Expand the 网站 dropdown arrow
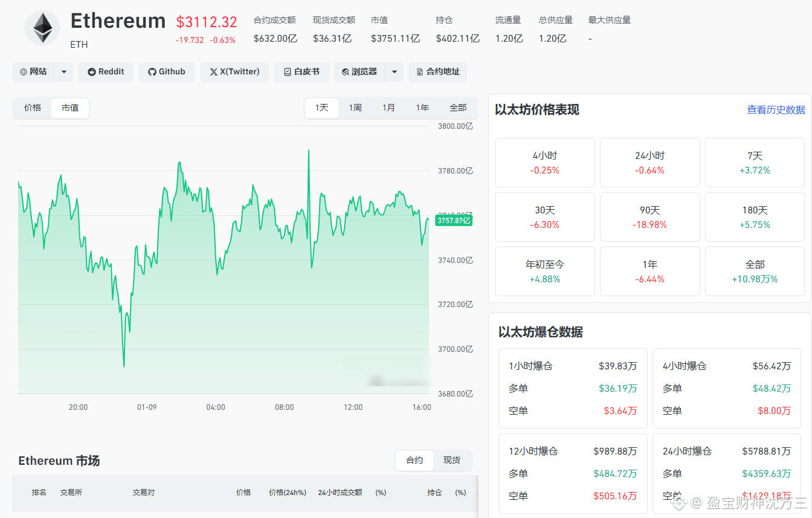812x518 pixels. click(x=63, y=72)
